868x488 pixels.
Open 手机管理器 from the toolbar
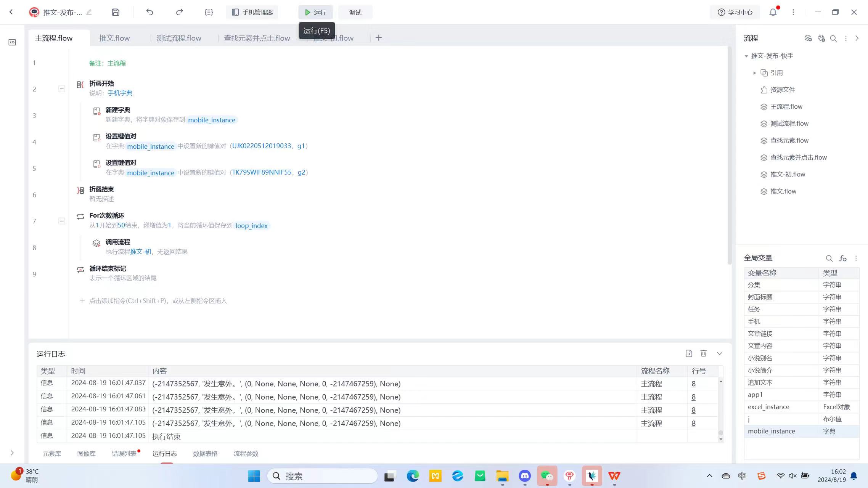252,12
